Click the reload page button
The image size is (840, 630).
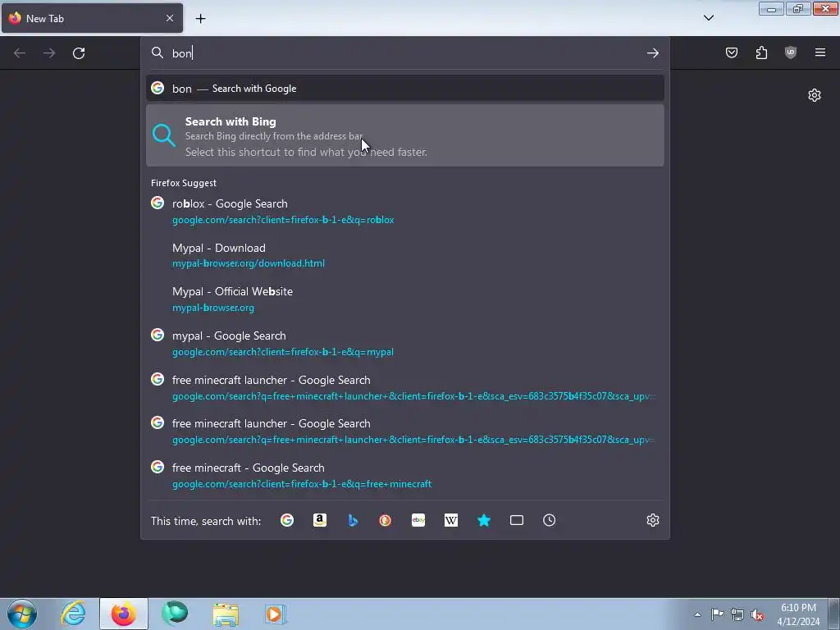79,53
